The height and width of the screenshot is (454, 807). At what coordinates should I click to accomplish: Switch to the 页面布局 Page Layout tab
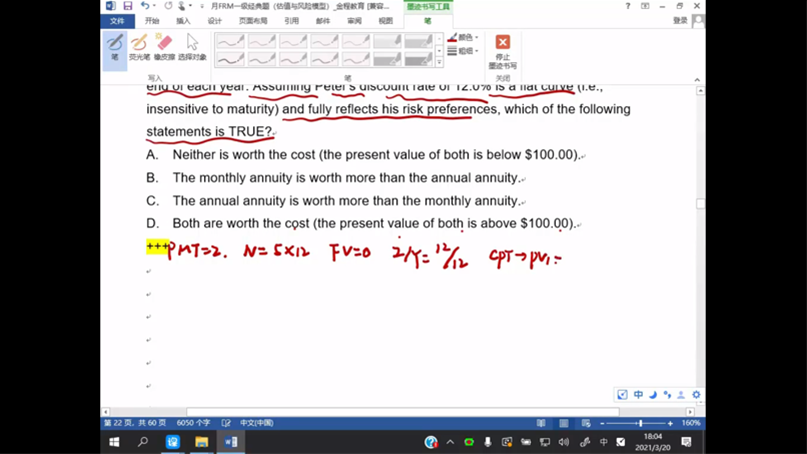(x=253, y=21)
